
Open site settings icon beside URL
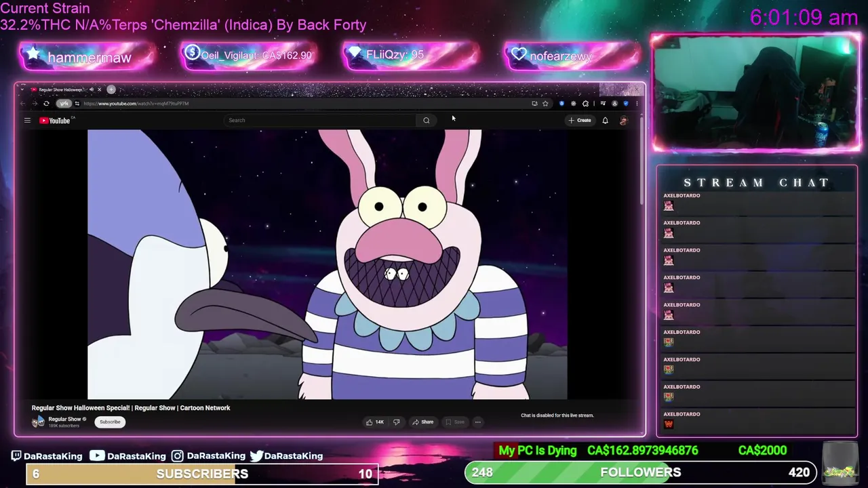click(77, 103)
